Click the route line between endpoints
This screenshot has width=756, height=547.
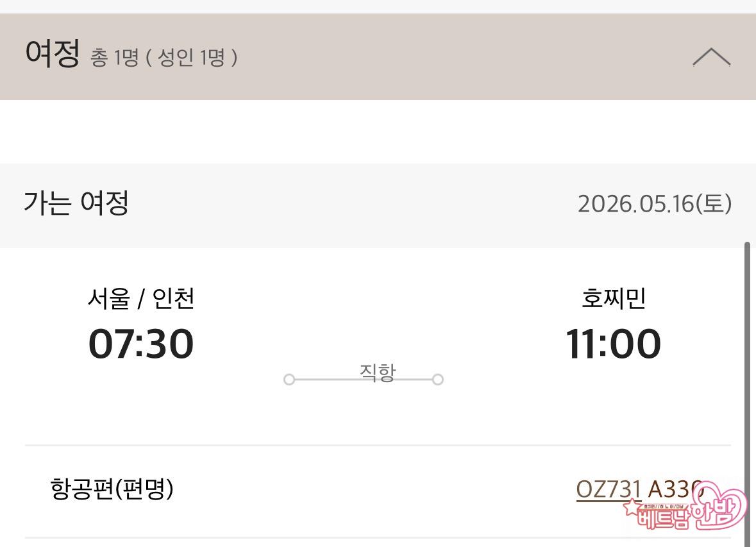[364, 380]
